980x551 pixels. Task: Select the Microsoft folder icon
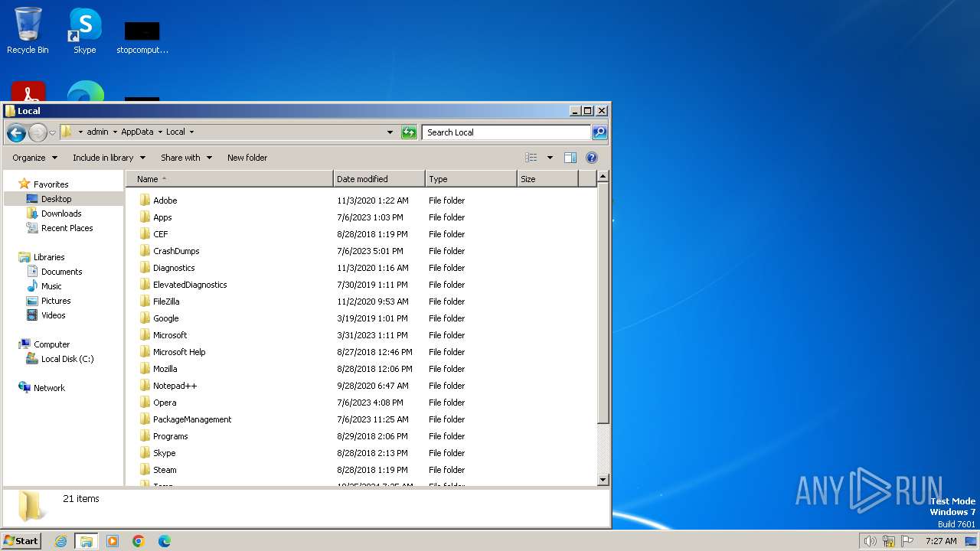[145, 335]
